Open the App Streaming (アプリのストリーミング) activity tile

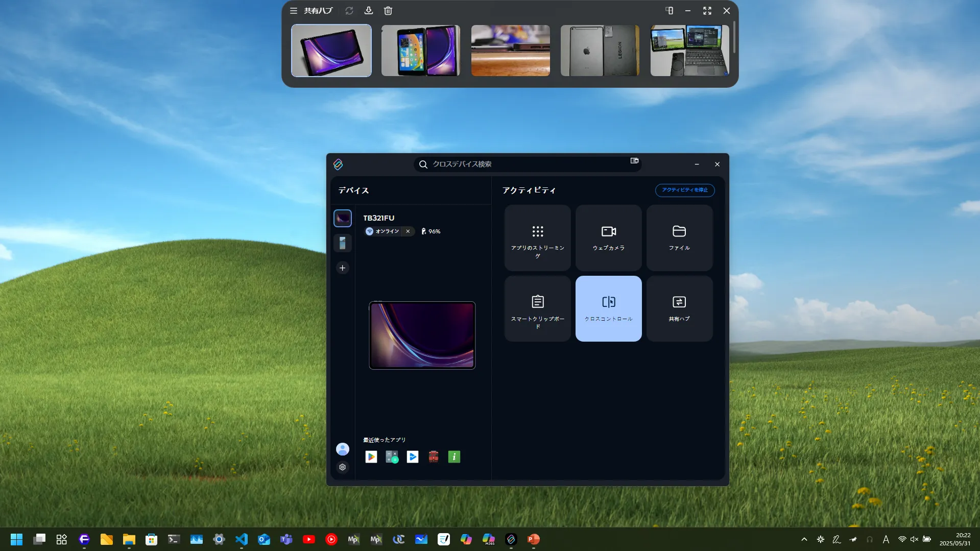click(537, 238)
